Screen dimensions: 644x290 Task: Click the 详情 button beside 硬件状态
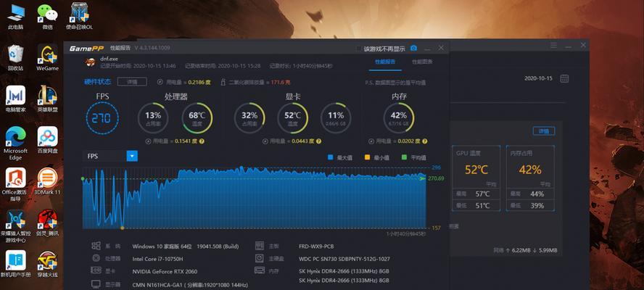(132, 82)
